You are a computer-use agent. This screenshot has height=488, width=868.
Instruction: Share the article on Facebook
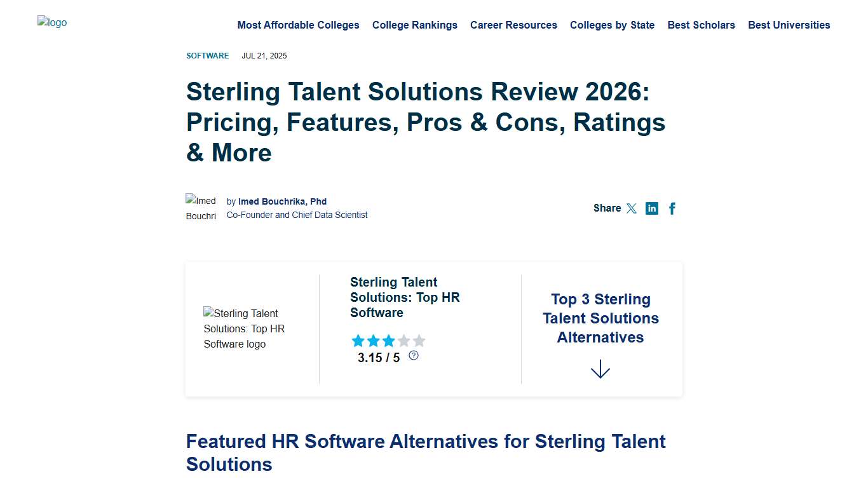pos(672,208)
